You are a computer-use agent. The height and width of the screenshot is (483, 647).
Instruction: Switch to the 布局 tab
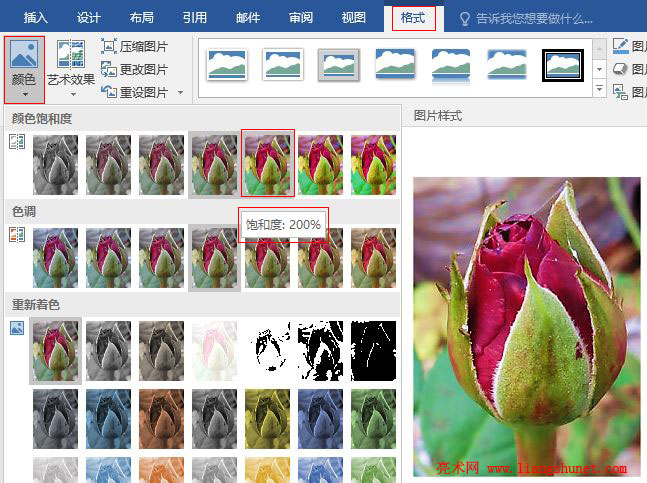142,17
